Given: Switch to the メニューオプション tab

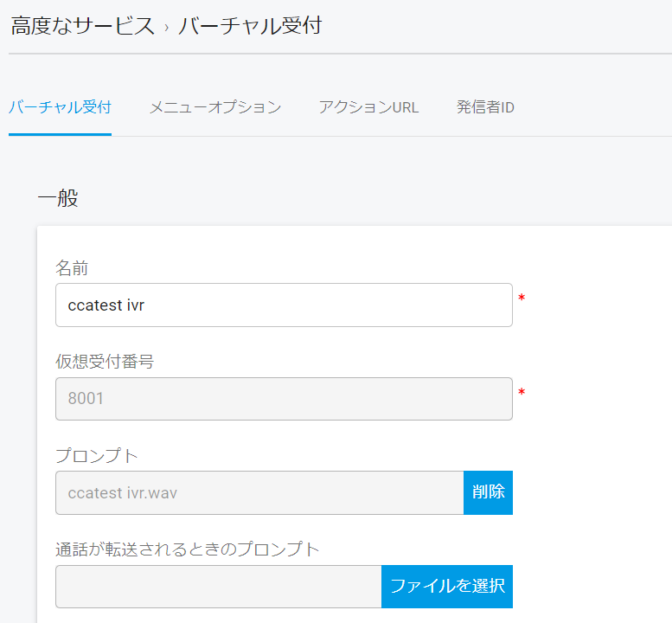Looking at the screenshot, I should (215, 107).
